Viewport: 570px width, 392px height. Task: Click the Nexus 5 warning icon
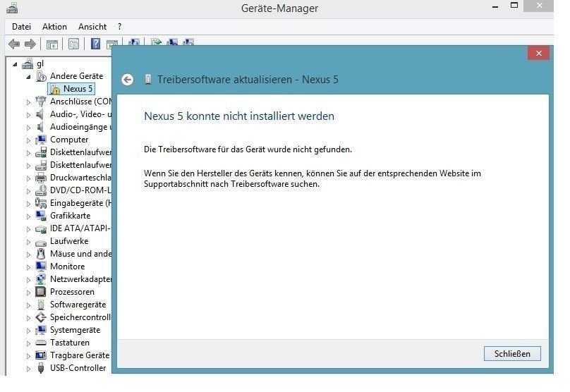[54, 89]
